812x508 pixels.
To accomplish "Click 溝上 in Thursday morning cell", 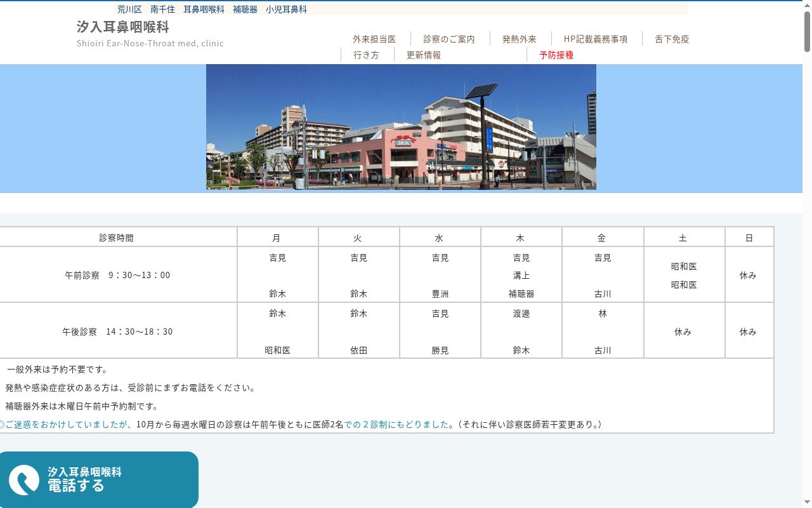I will (521, 276).
